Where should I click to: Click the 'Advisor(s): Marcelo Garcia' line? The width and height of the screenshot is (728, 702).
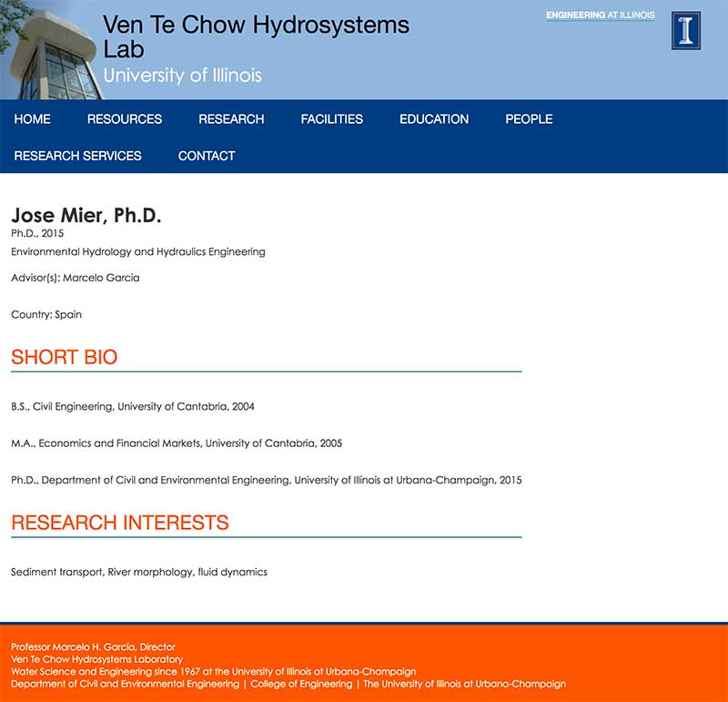coord(76,278)
